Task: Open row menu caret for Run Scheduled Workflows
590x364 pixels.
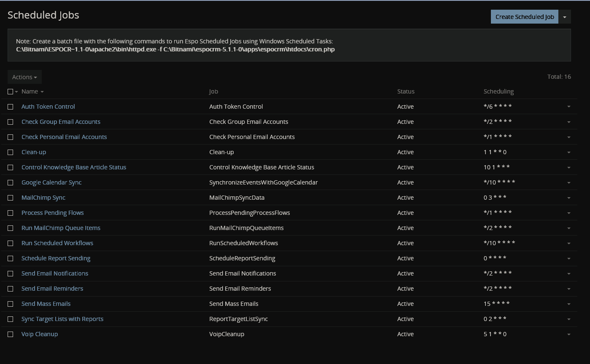Action: 568,244
